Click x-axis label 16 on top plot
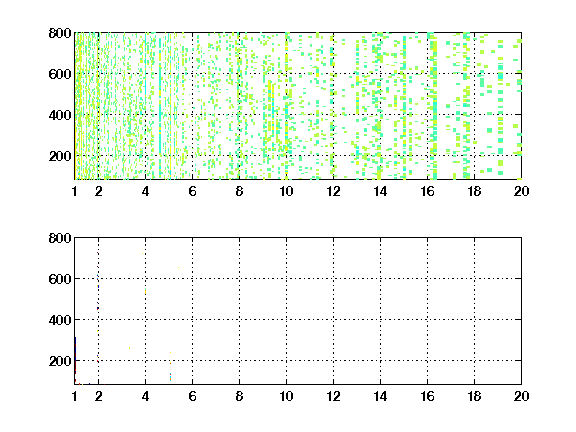Image resolution: width=576 pixels, height=432 pixels. pyautogui.click(x=427, y=191)
